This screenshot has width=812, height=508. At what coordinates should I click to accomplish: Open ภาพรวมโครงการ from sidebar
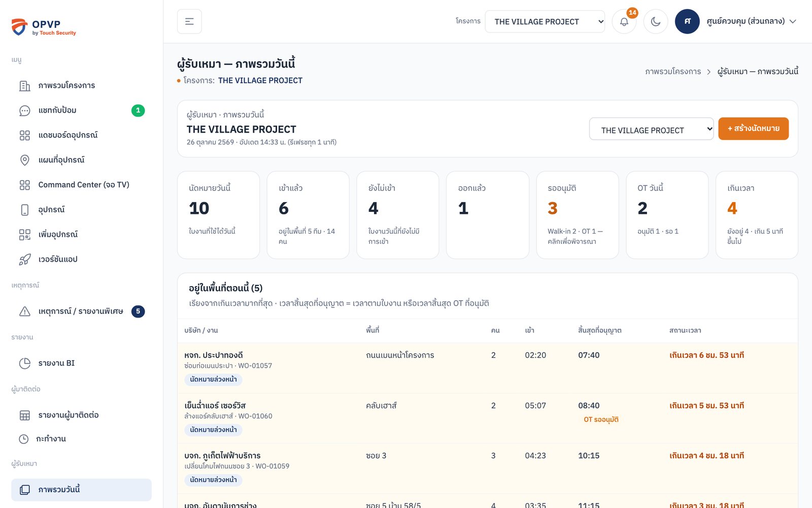coord(81,85)
